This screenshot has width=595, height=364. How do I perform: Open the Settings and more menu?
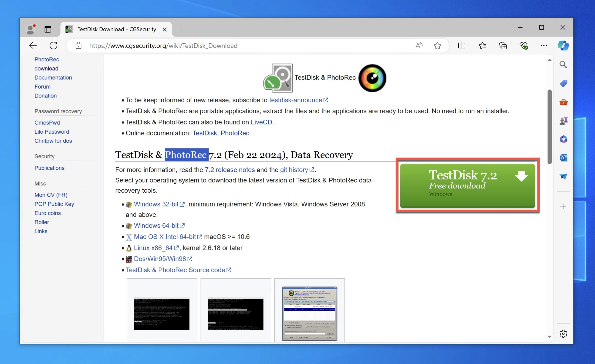coord(544,45)
